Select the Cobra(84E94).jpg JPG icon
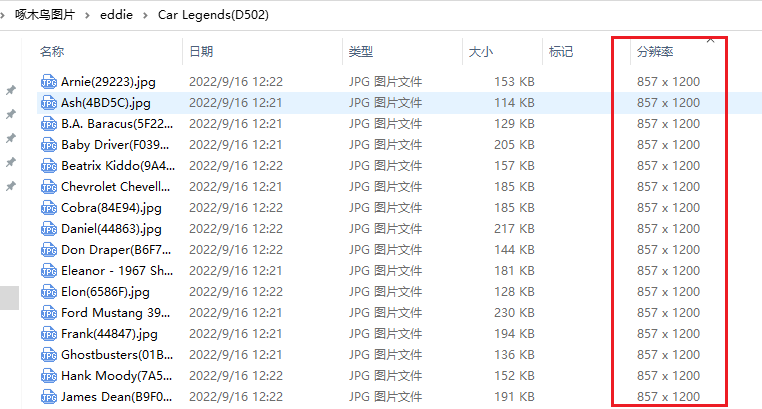 (x=49, y=208)
